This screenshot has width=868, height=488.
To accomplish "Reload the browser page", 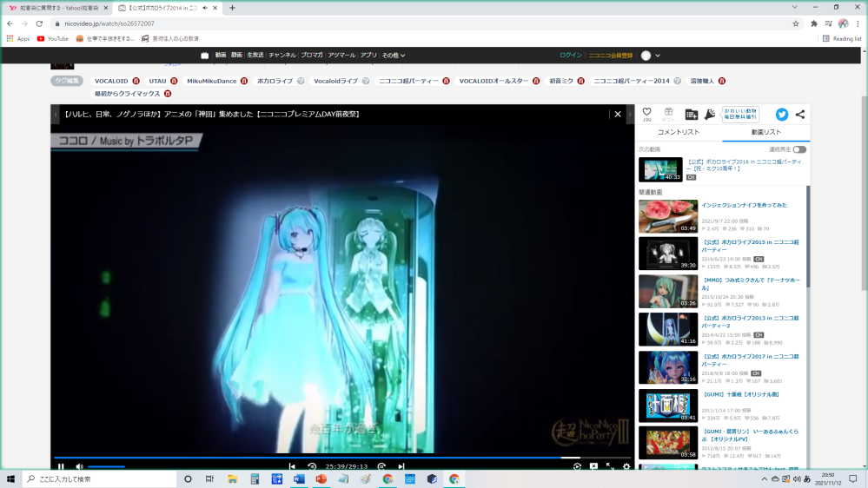I will 39,23.
